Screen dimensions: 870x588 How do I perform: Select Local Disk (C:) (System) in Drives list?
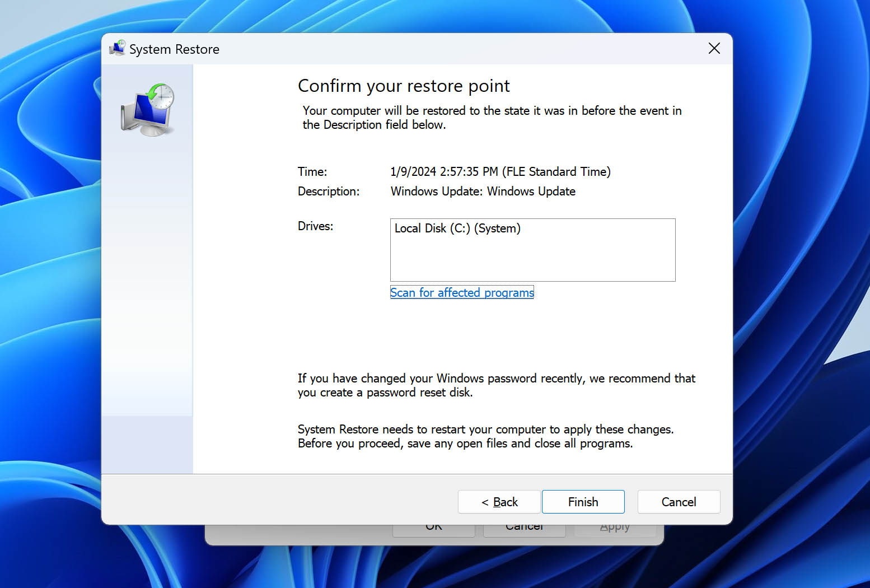(457, 228)
